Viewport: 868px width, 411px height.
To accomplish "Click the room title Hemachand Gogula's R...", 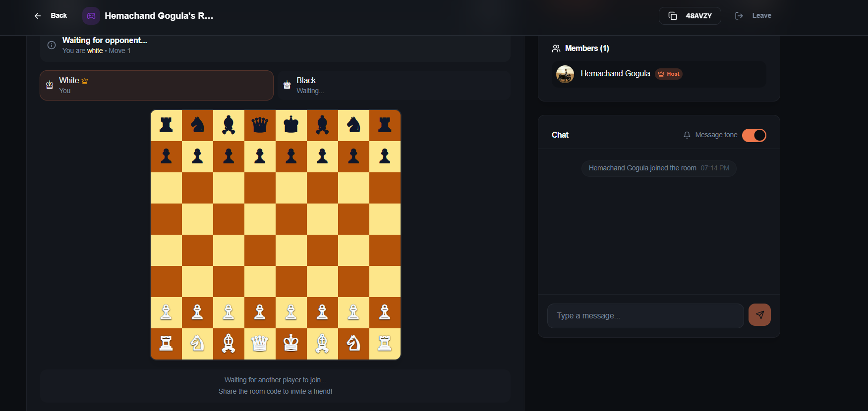I will click(x=159, y=16).
